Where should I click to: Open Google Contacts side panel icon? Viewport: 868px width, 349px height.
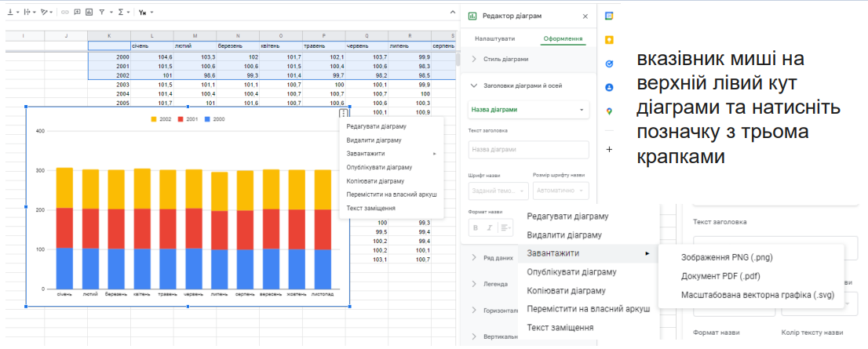point(609,87)
